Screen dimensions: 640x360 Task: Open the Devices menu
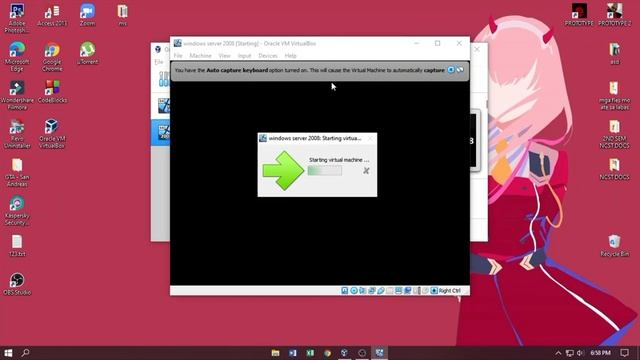tap(268, 56)
